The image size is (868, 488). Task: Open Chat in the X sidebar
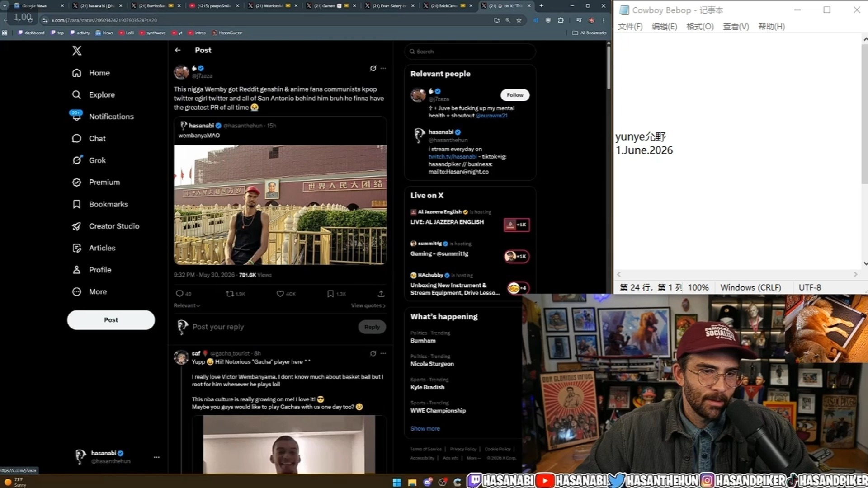pos(89,138)
